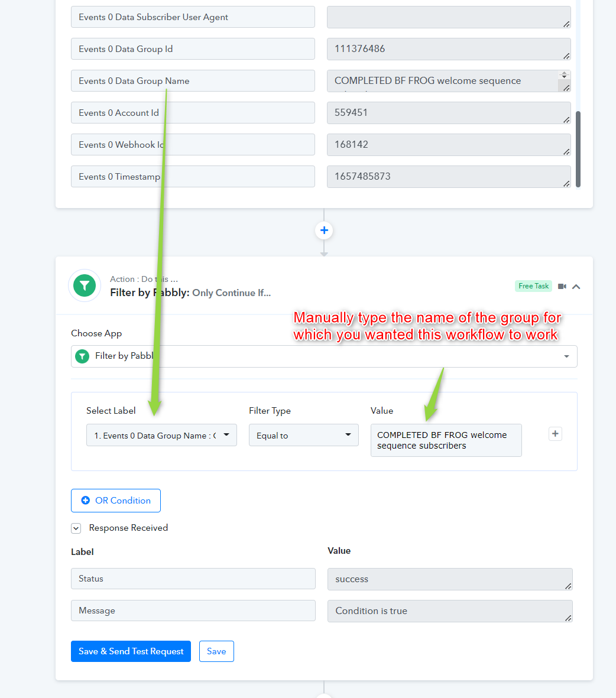This screenshot has width=616, height=698.
Task: Add AND condition with plus button
Action: click(x=555, y=434)
